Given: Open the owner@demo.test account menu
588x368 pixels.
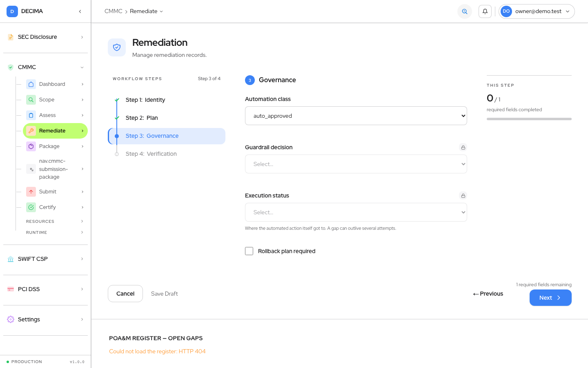Looking at the screenshot, I should point(537,11).
